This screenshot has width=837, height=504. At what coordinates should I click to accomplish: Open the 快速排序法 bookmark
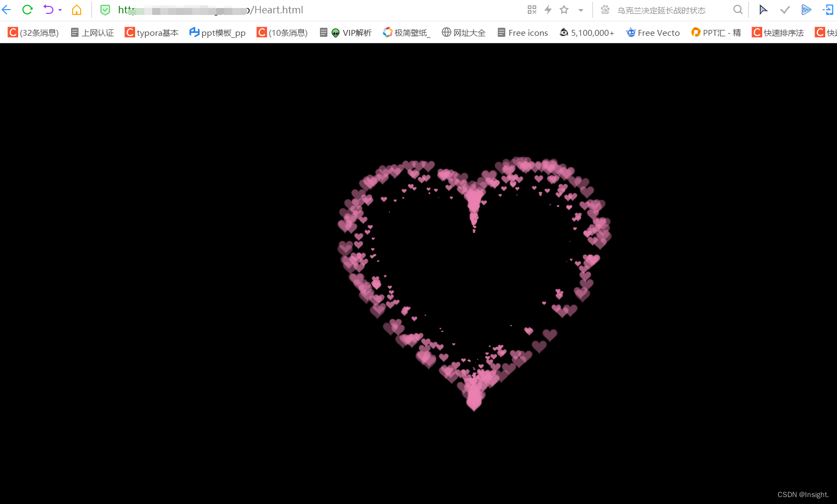[778, 33]
